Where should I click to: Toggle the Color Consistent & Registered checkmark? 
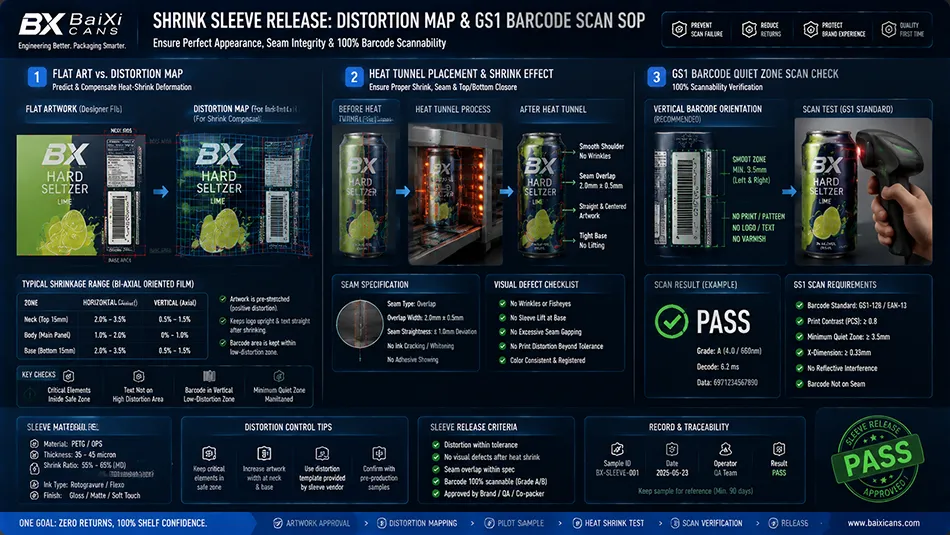(x=502, y=360)
